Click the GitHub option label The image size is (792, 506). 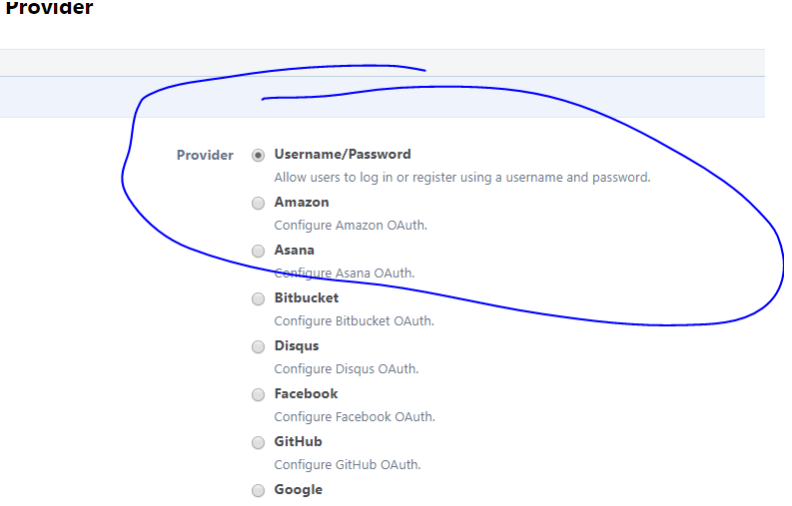click(298, 442)
